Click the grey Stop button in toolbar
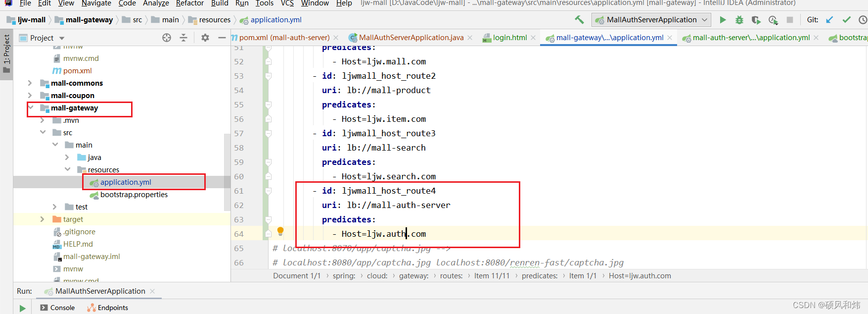The width and height of the screenshot is (868, 314). click(790, 20)
